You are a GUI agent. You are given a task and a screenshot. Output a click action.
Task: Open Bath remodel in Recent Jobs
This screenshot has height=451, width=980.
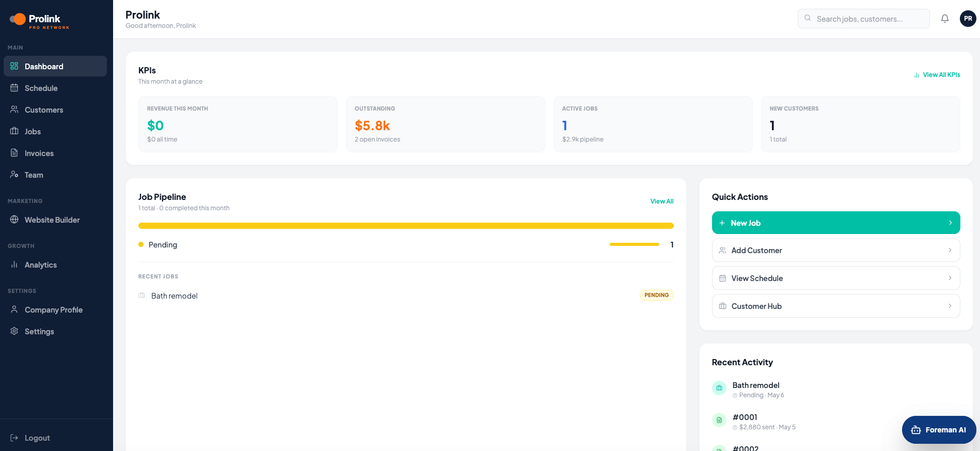pyautogui.click(x=406, y=296)
